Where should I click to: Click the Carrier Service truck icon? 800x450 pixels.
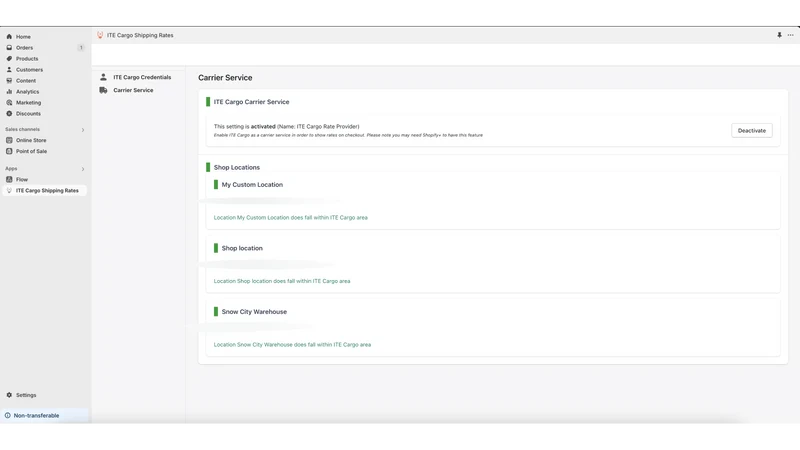point(104,90)
